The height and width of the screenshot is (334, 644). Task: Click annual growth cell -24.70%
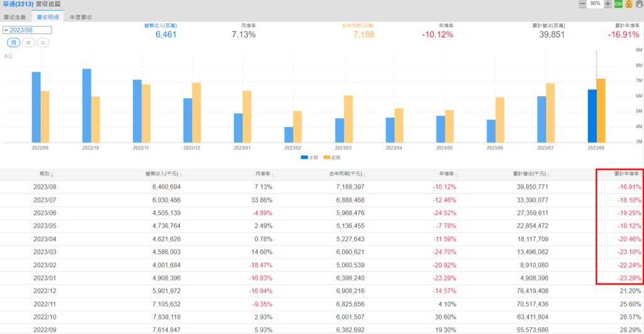point(445,252)
